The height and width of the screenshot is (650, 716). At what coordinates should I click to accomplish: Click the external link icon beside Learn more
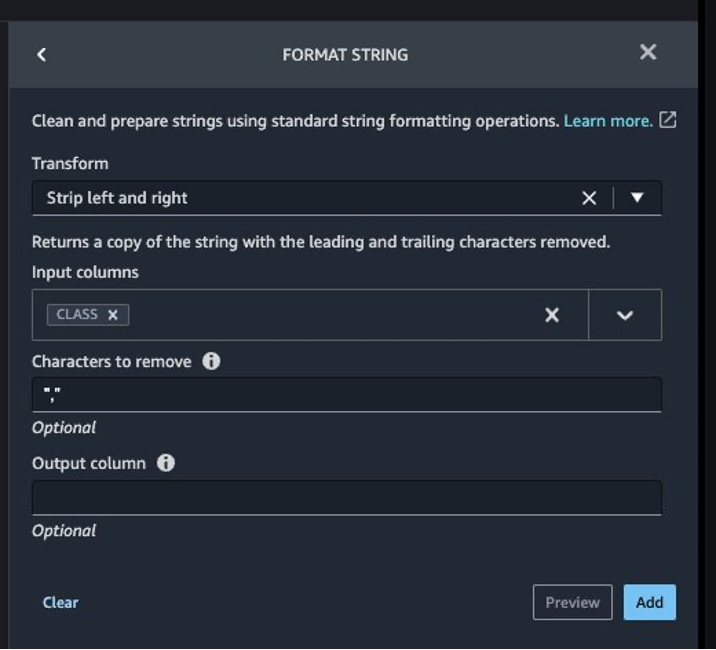tap(668, 120)
